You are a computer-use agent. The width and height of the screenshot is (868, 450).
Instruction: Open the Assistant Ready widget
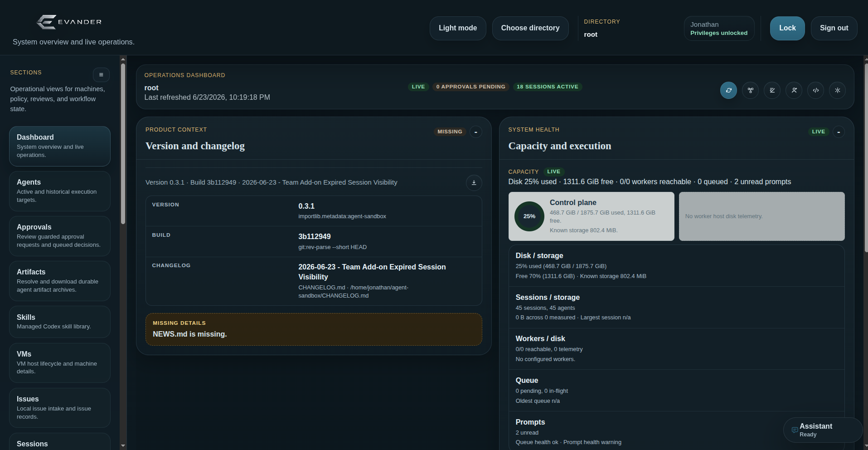coord(822,430)
